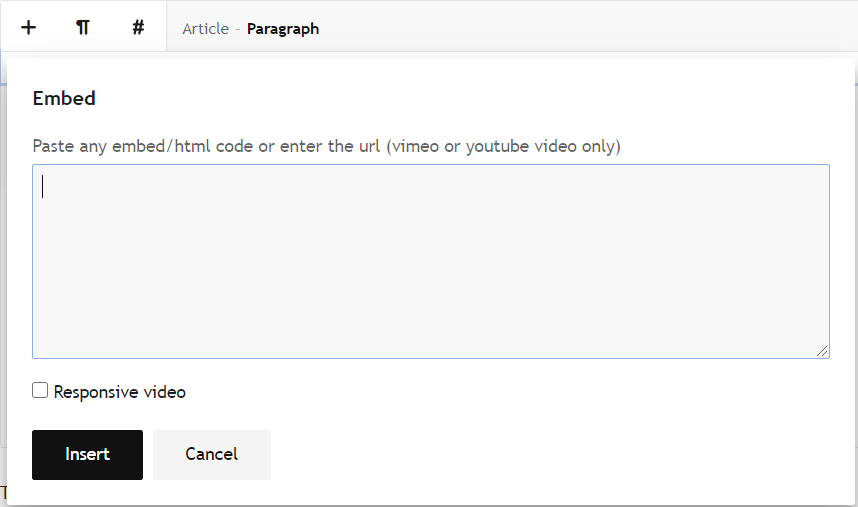Open the pilcrow paragraph format icon
The width and height of the screenshot is (858, 507).
click(83, 28)
